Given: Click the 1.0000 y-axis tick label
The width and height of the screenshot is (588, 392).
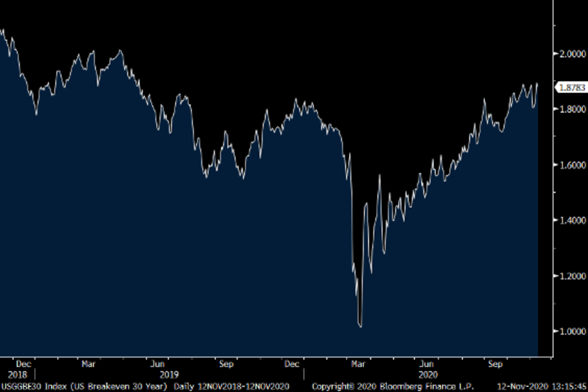Looking at the screenshot, I should pyautogui.click(x=572, y=331).
